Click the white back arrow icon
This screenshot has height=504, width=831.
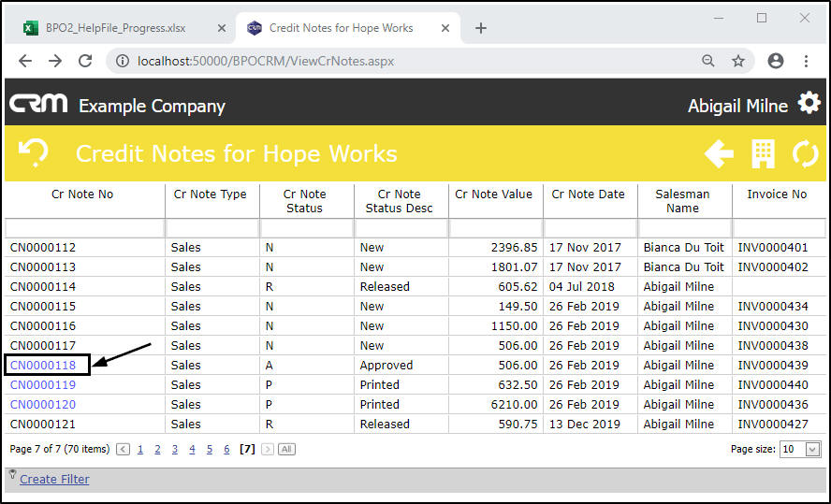click(x=719, y=154)
